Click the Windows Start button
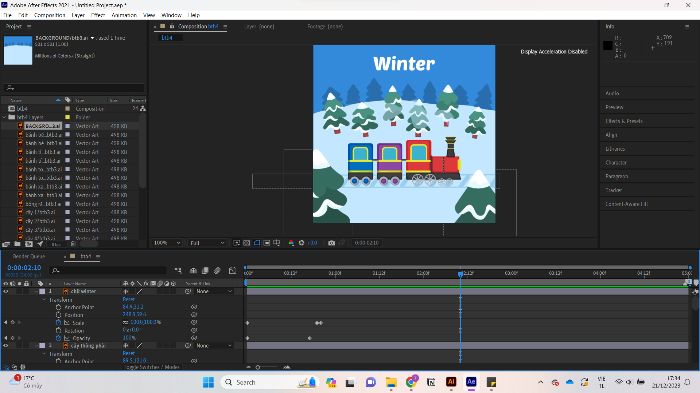 208,382
